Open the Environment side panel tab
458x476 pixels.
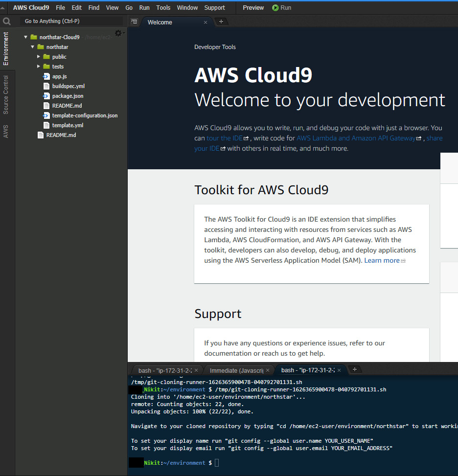coord(6,49)
